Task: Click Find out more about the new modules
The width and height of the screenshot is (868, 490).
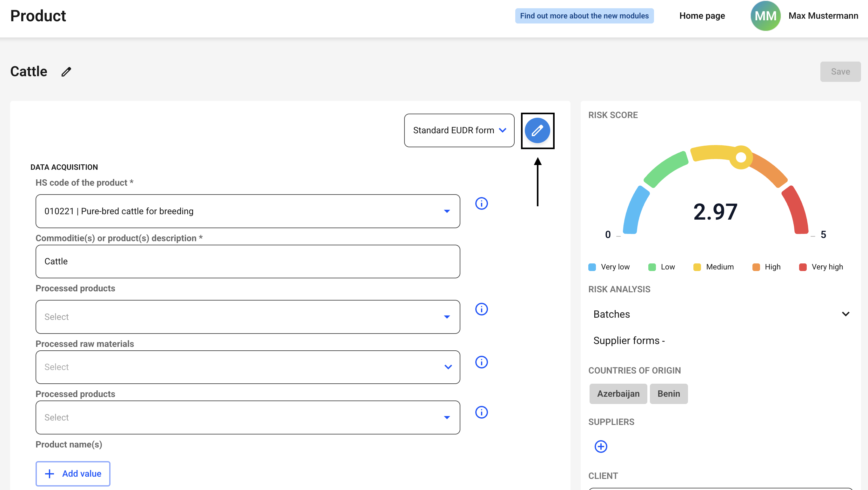Action: 584,16
